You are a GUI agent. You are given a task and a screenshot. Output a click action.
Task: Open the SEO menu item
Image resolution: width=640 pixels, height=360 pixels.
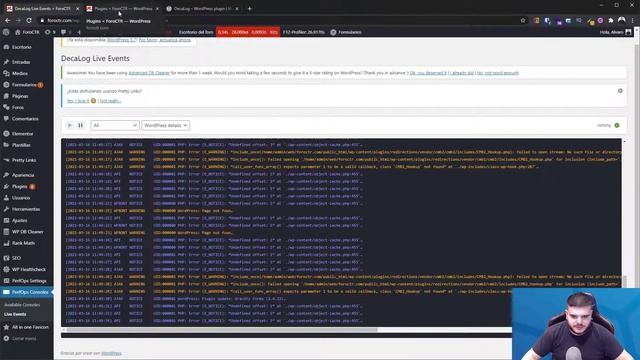click(x=16, y=258)
